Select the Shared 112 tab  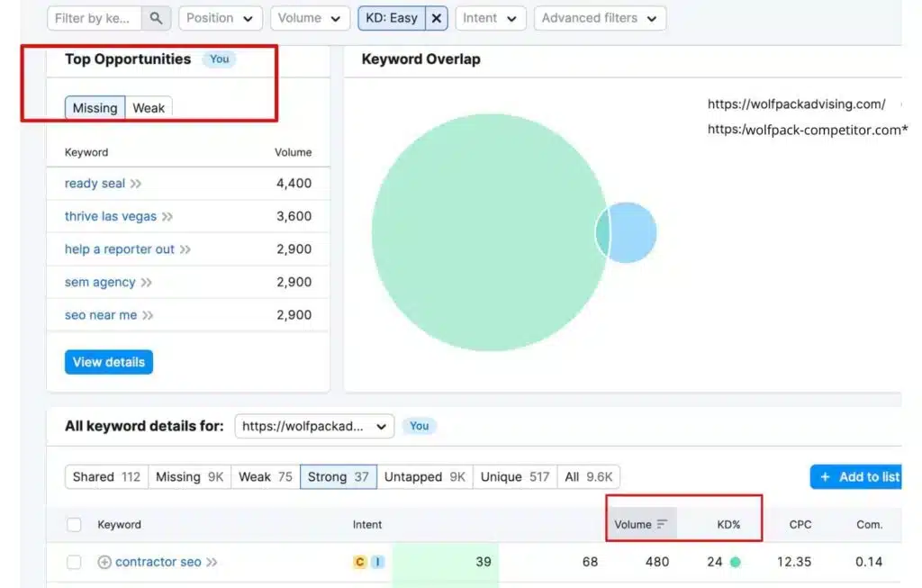106,477
